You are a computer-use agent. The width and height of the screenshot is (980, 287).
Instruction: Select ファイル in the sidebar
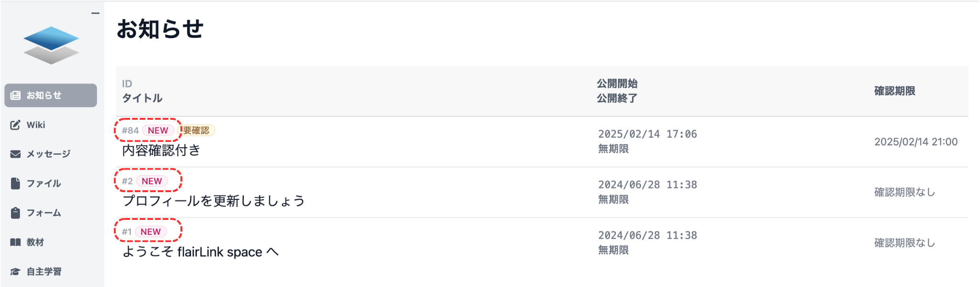[44, 184]
